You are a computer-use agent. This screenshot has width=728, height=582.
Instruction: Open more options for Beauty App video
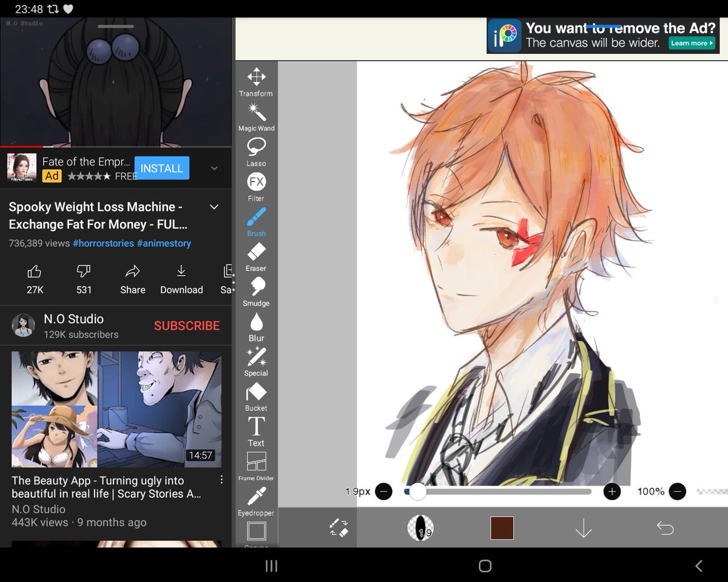click(x=221, y=480)
